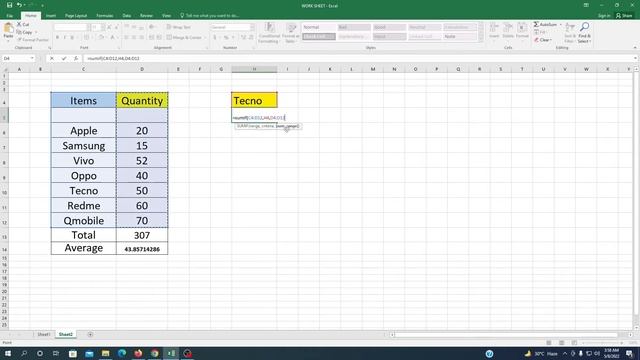Image resolution: width=640 pixels, height=360 pixels.
Task: Open Conditional Formatting menu
Action: click(269, 33)
